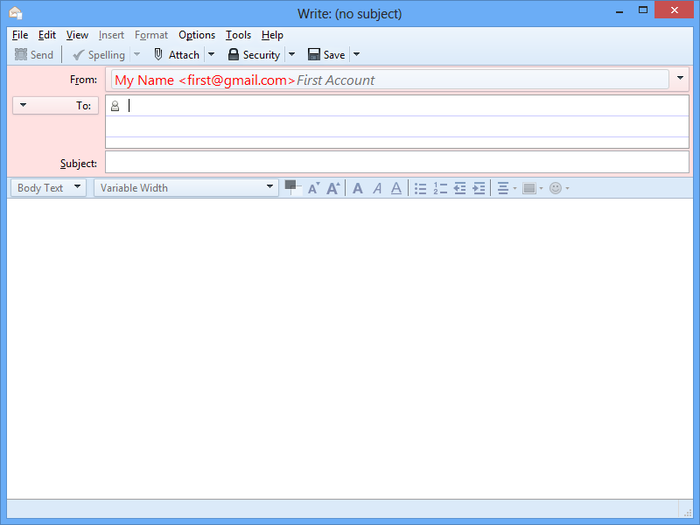This screenshot has height=525, width=700.
Task: Open the smiley emoticon picker
Action: (x=559, y=188)
